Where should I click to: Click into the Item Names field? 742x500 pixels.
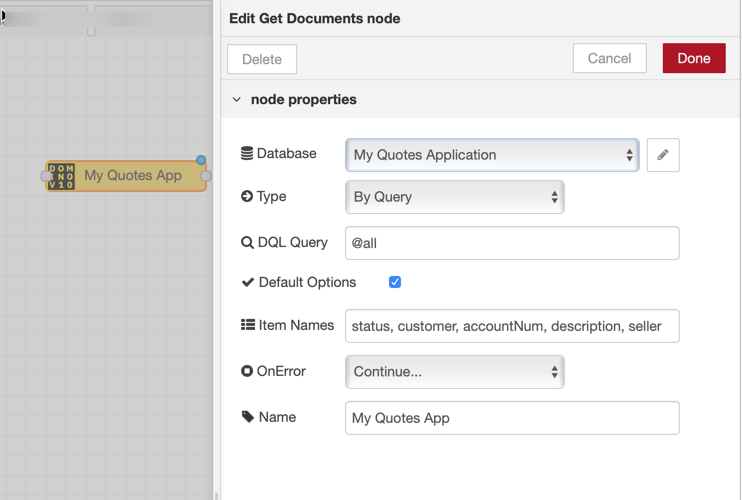tap(512, 326)
